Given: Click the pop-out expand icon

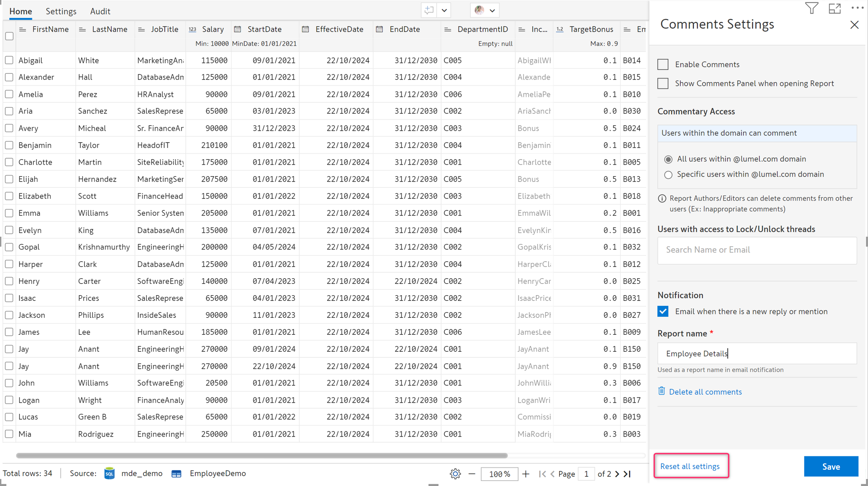Looking at the screenshot, I should [834, 8].
